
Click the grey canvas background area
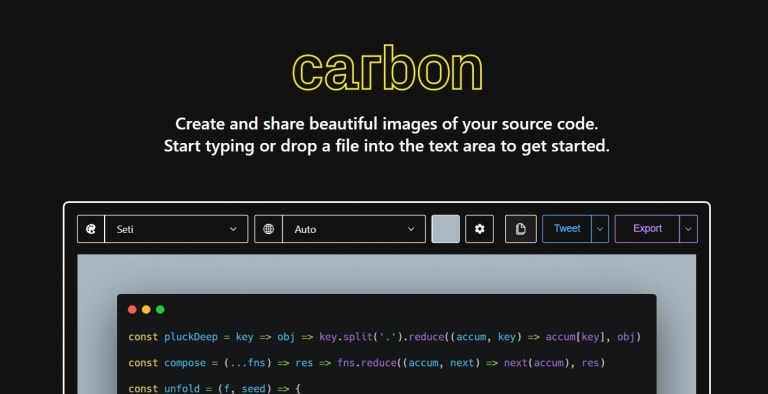pyautogui.click(x=386, y=274)
